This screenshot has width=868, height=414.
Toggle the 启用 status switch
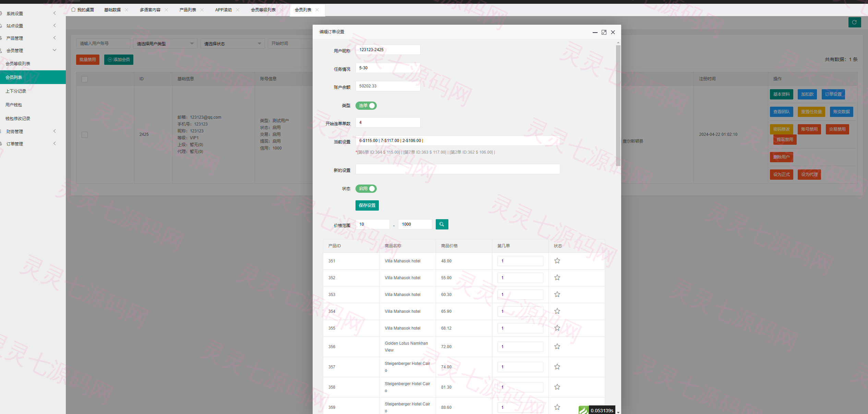[x=366, y=189]
